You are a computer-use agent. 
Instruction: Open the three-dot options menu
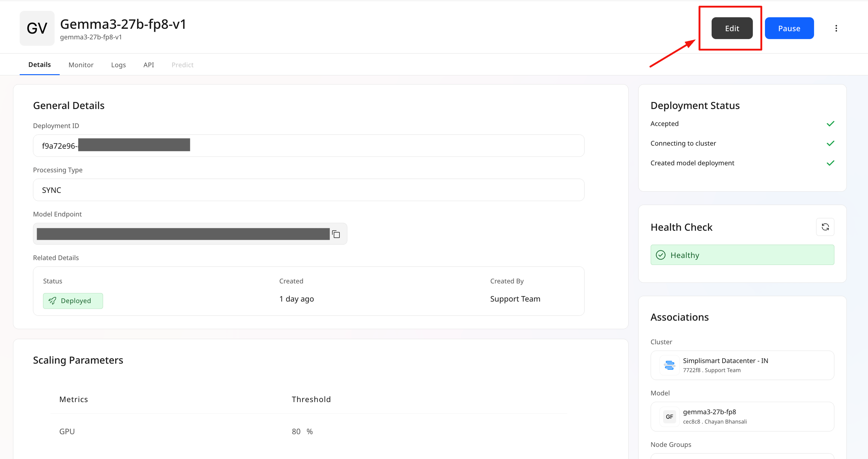click(836, 28)
